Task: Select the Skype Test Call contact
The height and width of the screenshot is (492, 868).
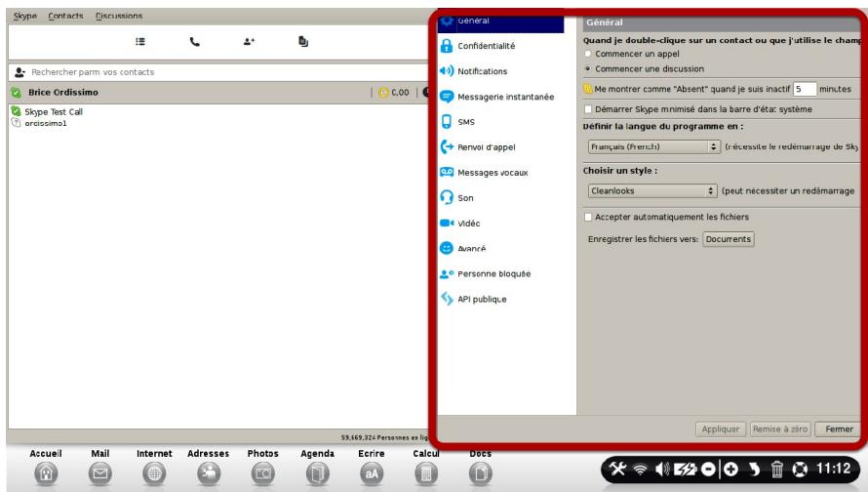Action: coord(53,111)
